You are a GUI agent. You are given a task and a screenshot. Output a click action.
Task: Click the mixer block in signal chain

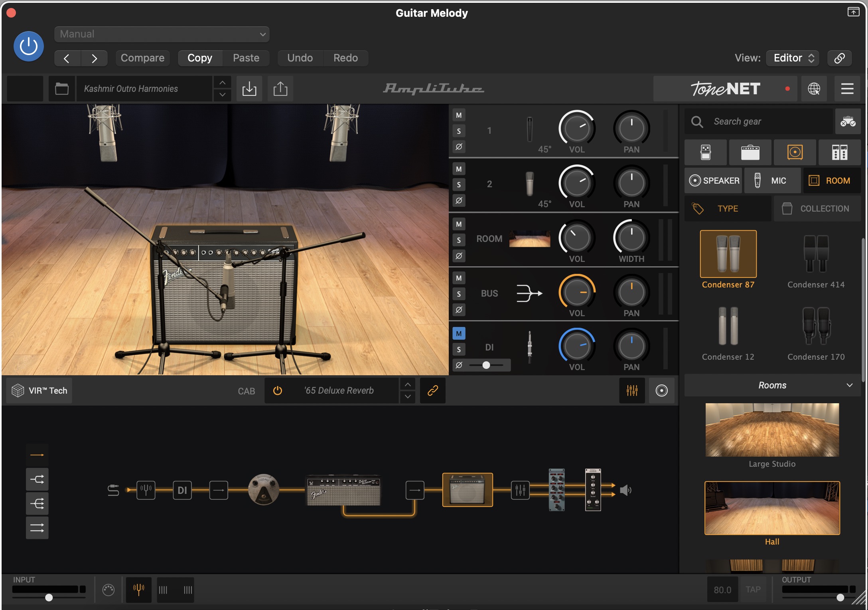[520, 490]
